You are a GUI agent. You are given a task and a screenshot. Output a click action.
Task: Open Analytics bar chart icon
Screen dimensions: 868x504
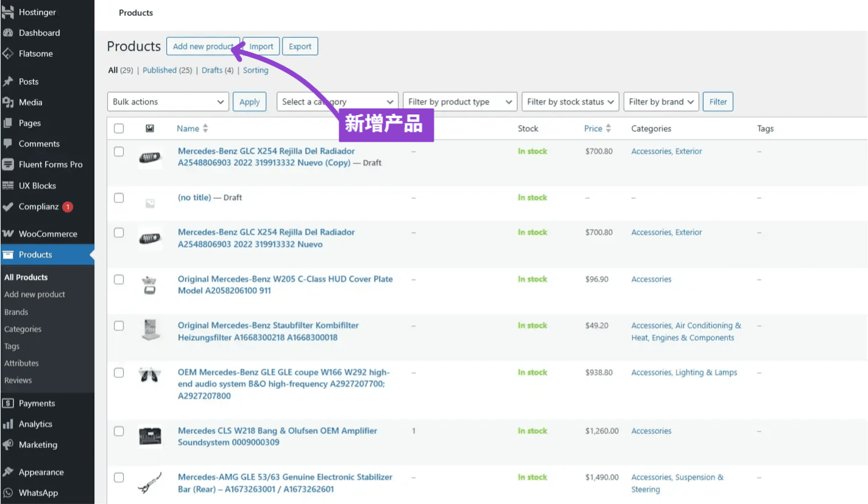[x=8, y=424]
